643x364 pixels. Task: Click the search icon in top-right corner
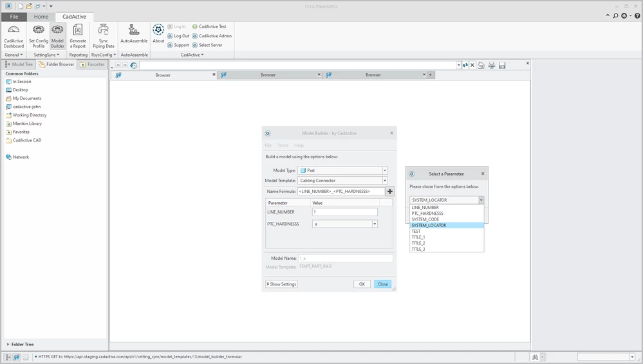click(x=615, y=16)
